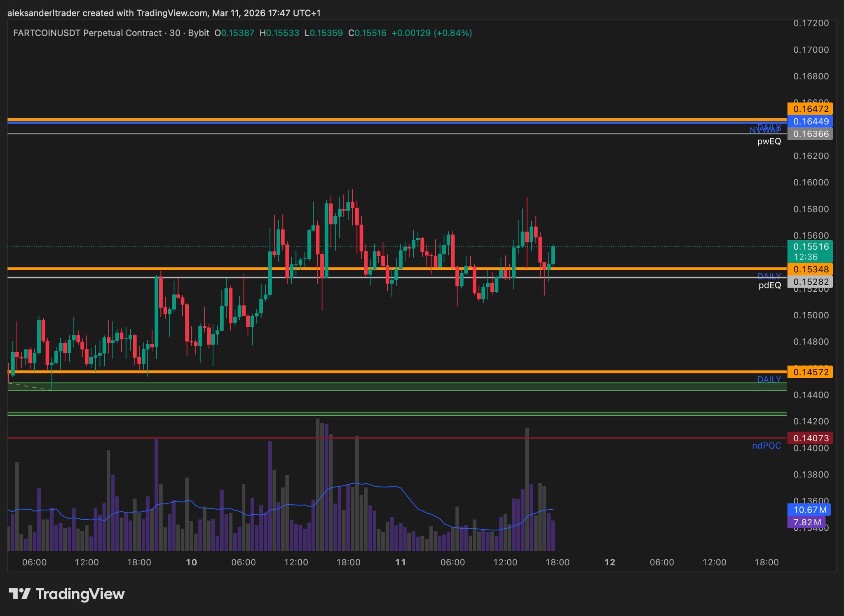
Task: Click the FARTCOINUSDT Perpetual Contract symbol title
Action: (87, 33)
